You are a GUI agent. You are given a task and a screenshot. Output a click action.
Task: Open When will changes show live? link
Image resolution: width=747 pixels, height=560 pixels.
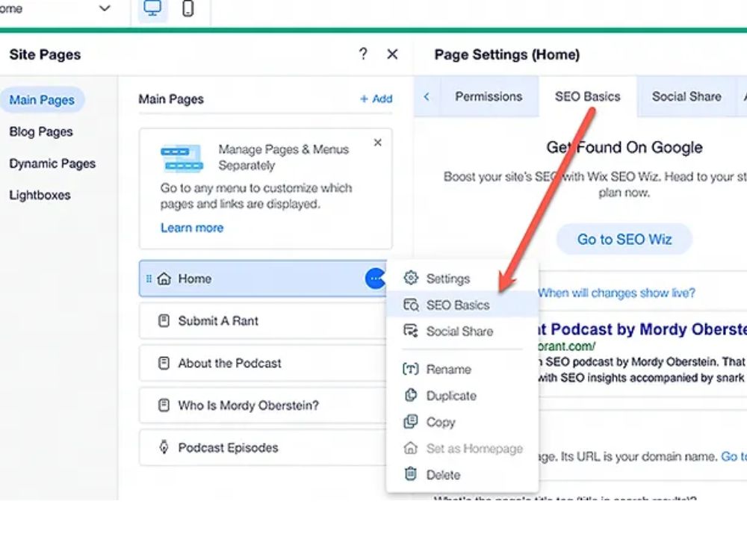(x=616, y=293)
